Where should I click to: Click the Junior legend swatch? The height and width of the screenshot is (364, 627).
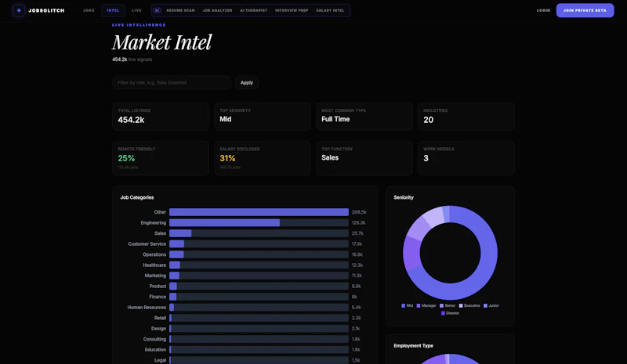(x=485, y=305)
